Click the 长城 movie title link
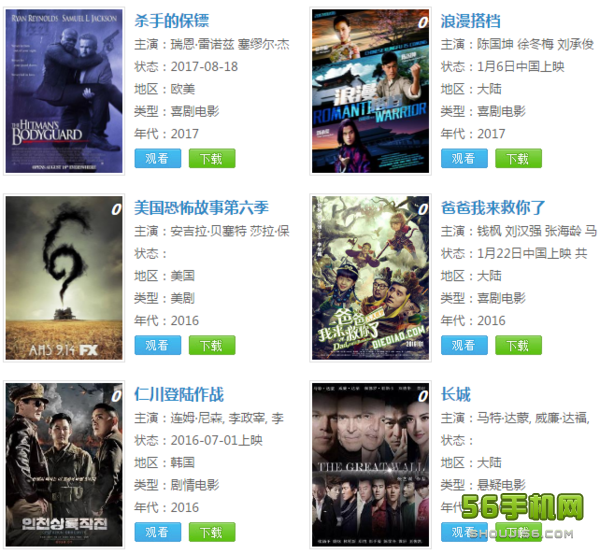 click(x=455, y=394)
